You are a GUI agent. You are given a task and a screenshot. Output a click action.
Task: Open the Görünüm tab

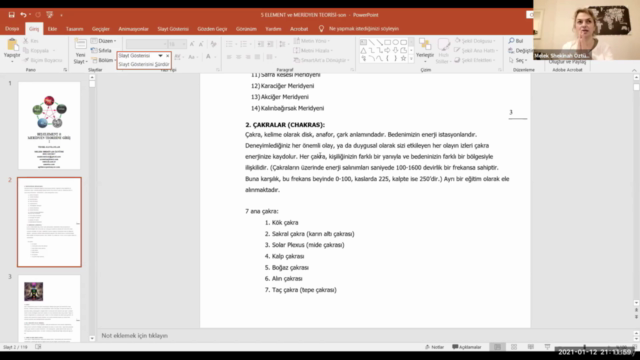[246, 29]
